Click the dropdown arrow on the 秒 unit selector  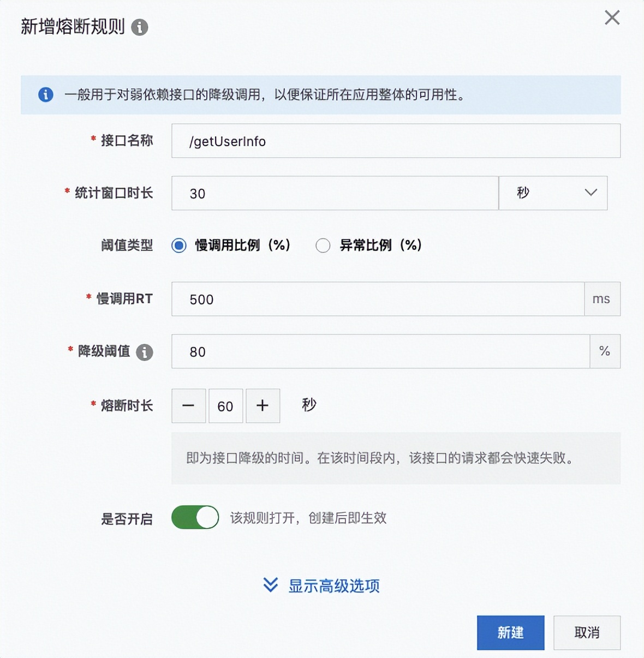pyautogui.click(x=590, y=193)
